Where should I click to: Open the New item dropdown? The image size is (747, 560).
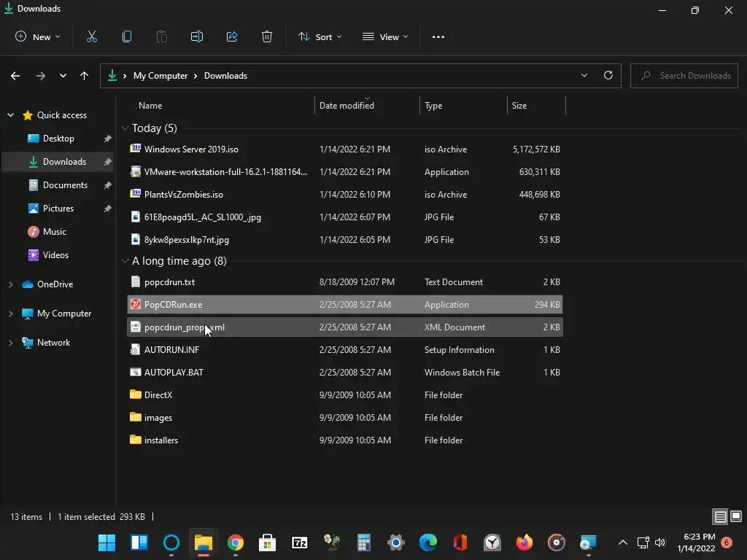pyautogui.click(x=38, y=36)
